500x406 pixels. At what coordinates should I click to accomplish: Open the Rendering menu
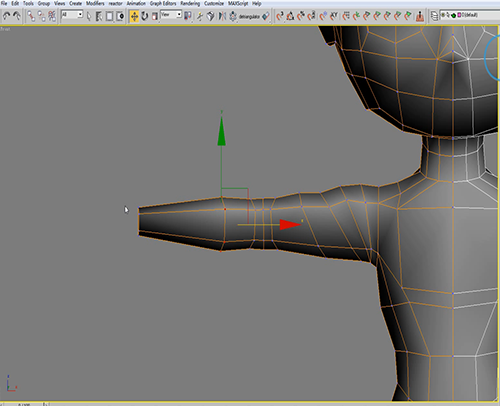[x=190, y=3]
